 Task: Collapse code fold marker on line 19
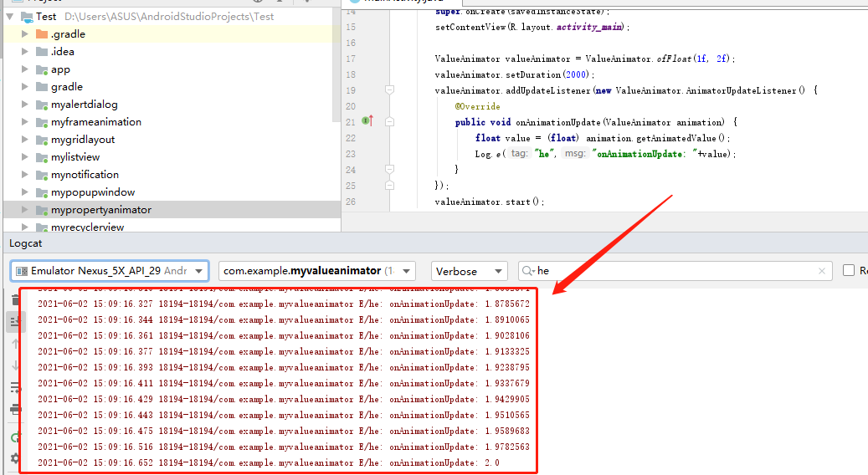coord(390,89)
